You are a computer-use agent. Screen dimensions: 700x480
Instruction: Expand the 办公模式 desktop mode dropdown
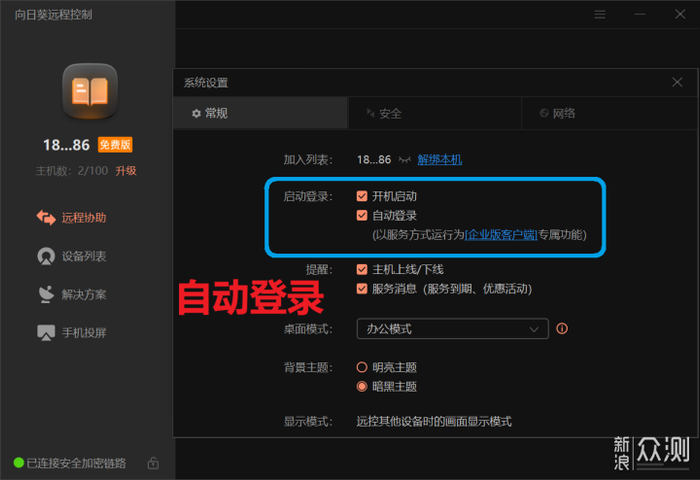coord(453,329)
